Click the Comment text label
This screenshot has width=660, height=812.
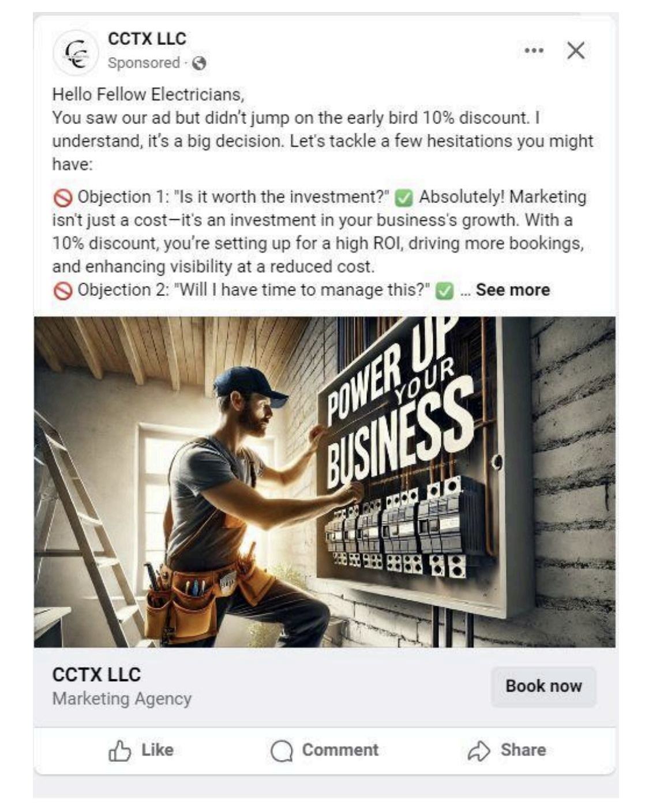340,750
